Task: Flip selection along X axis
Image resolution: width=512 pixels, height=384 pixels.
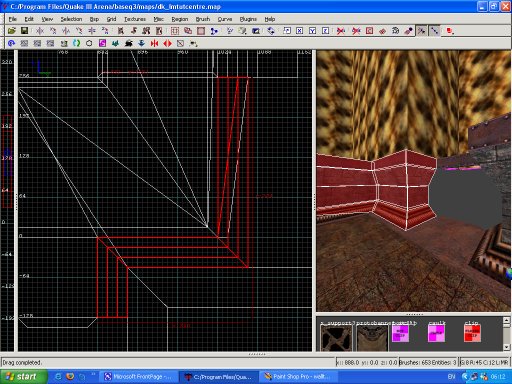Action: click(x=40, y=31)
